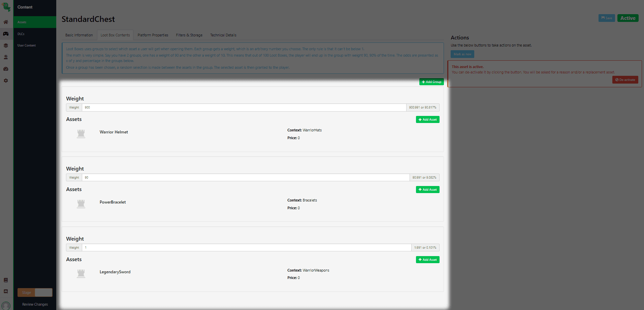Click the Add Group button
Image resolution: width=644 pixels, height=310 pixels.
pyautogui.click(x=431, y=82)
